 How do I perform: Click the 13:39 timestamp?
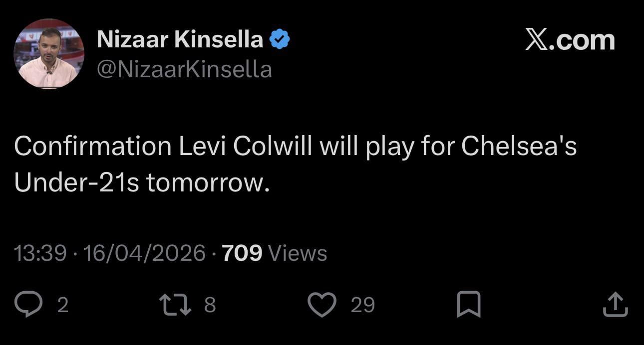coord(40,253)
